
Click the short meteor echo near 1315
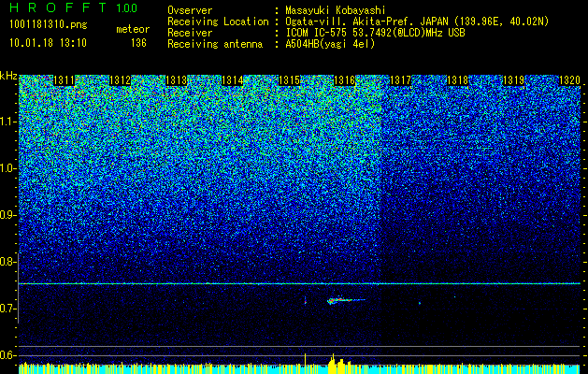pos(306,300)
